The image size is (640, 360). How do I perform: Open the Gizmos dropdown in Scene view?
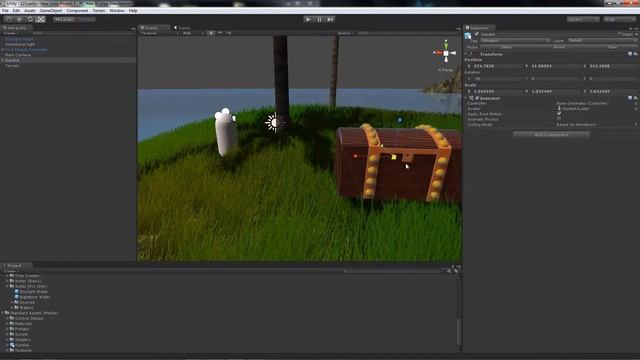[x=345, y=33]
